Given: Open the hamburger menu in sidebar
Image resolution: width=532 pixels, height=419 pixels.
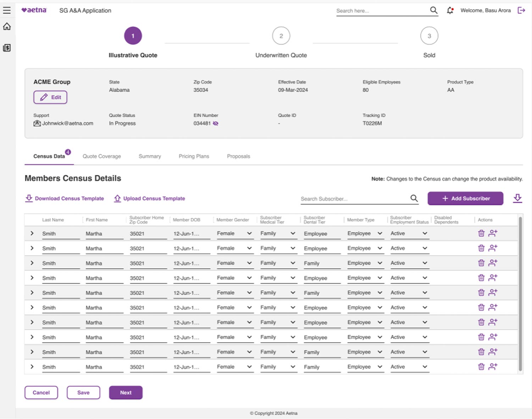Looking at the screenshot, I should click(x=7, y=10).
